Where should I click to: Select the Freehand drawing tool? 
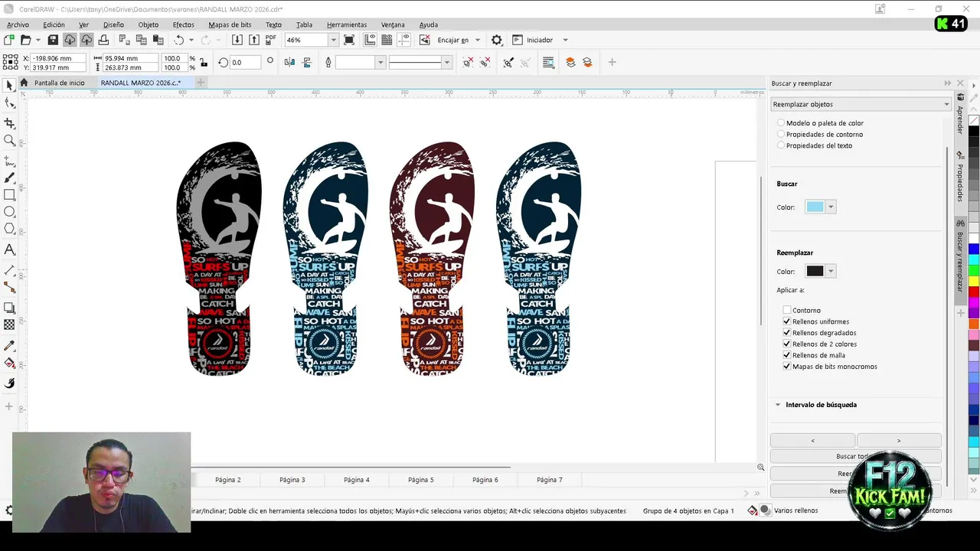(x=9, y=161)
